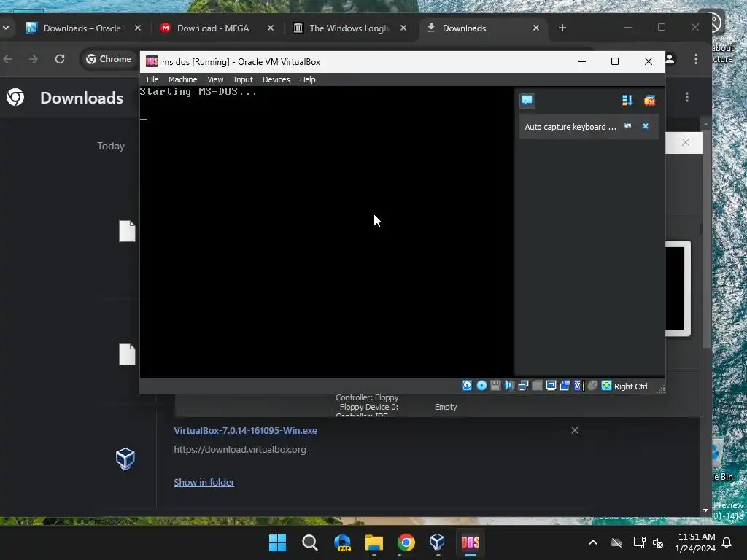Screen dimensions: 747x560
Task: Click the display monitor status bar icon
Action: point(551,386)
